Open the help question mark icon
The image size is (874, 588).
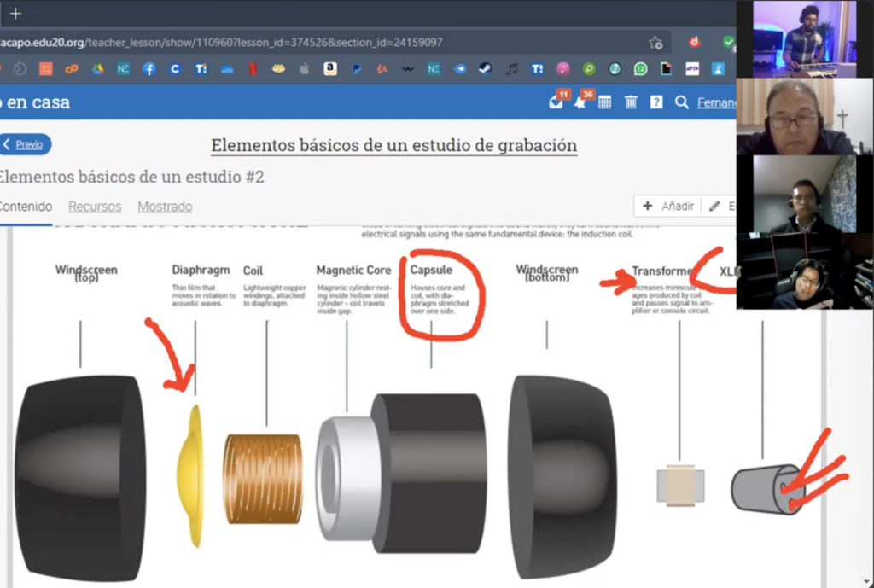(x=656, y=102)
